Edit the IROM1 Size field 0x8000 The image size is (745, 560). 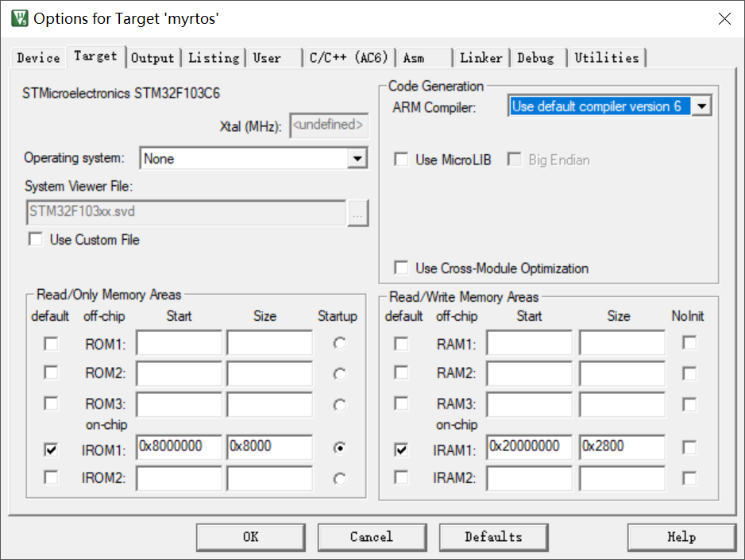tap(270, 447)
